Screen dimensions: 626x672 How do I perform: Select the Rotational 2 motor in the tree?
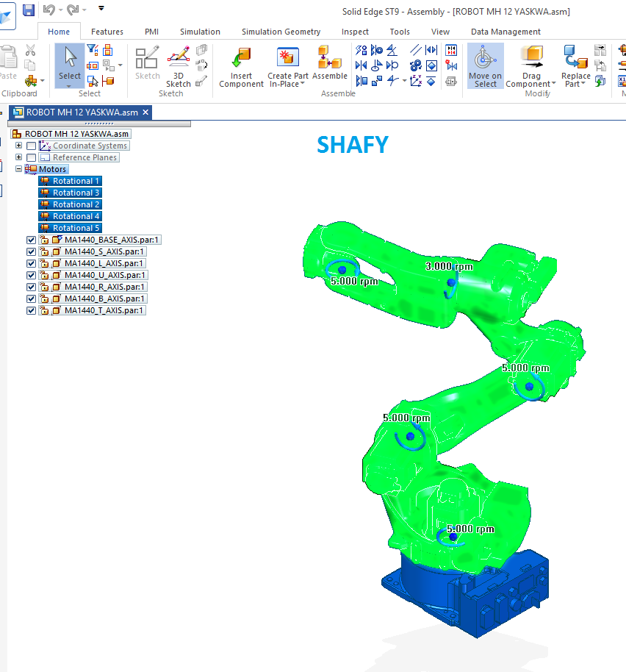coord(71,204)
